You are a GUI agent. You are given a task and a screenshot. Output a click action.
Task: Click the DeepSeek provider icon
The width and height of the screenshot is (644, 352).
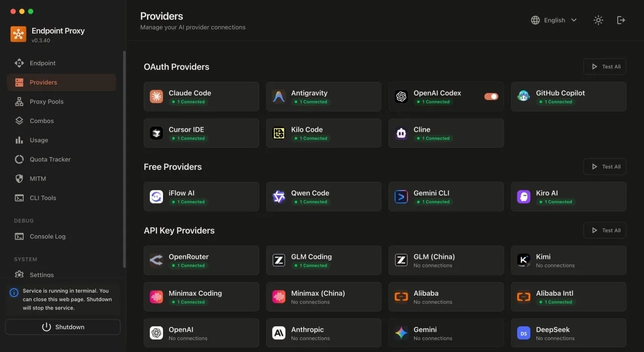524,333
